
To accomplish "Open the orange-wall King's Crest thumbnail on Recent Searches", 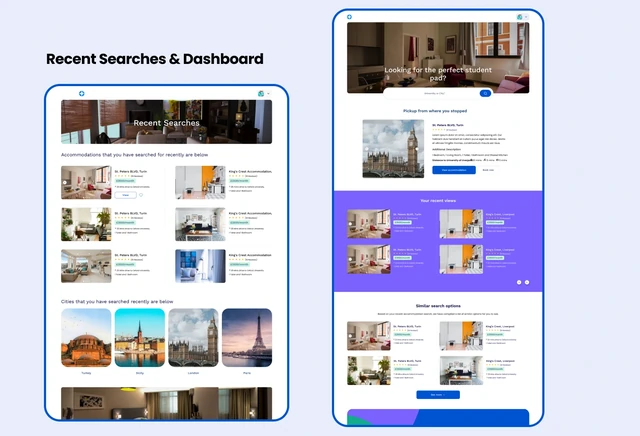I will tap(200, 182).
